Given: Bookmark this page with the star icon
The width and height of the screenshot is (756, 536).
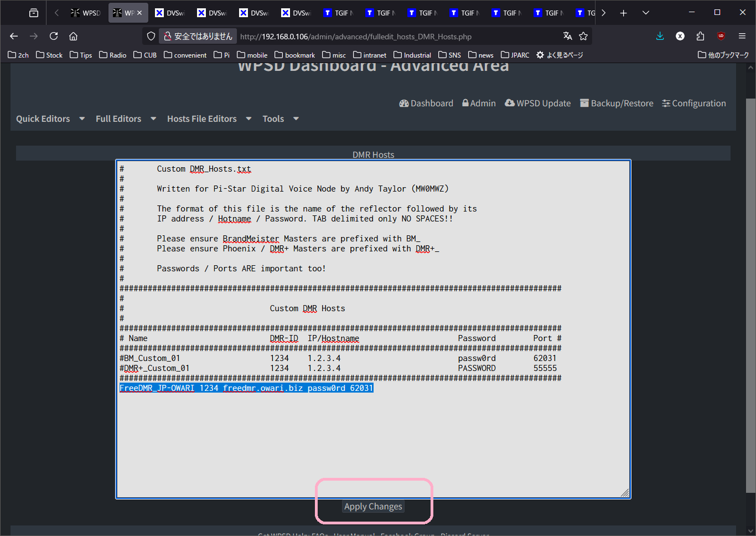Looking at the screenshot, I should [583, 36].
